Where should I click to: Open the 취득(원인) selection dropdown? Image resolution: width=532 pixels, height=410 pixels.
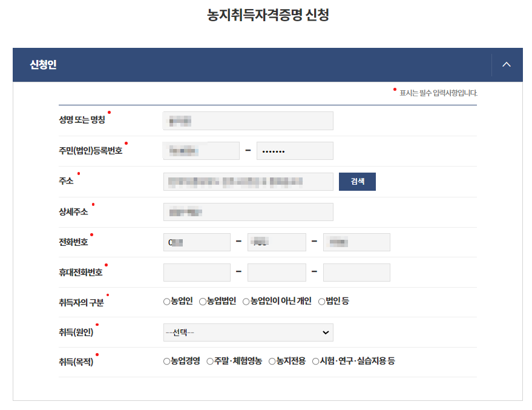[x=248, y=332]
